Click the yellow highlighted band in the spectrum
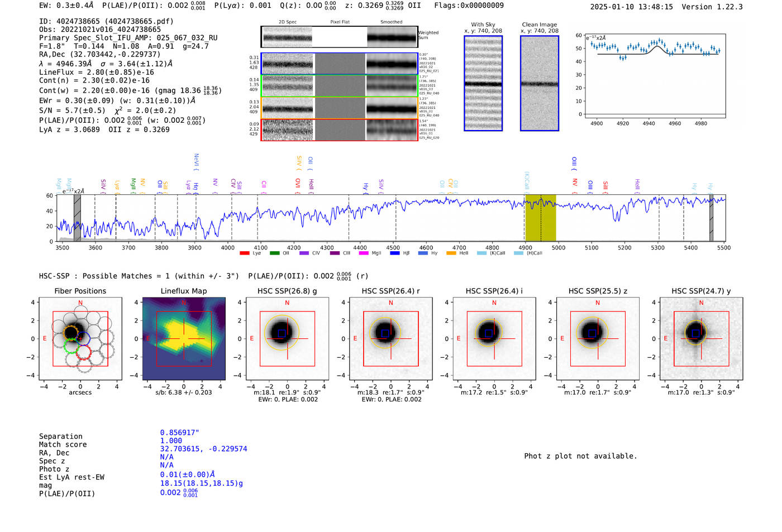 click(x=540, y=218)
